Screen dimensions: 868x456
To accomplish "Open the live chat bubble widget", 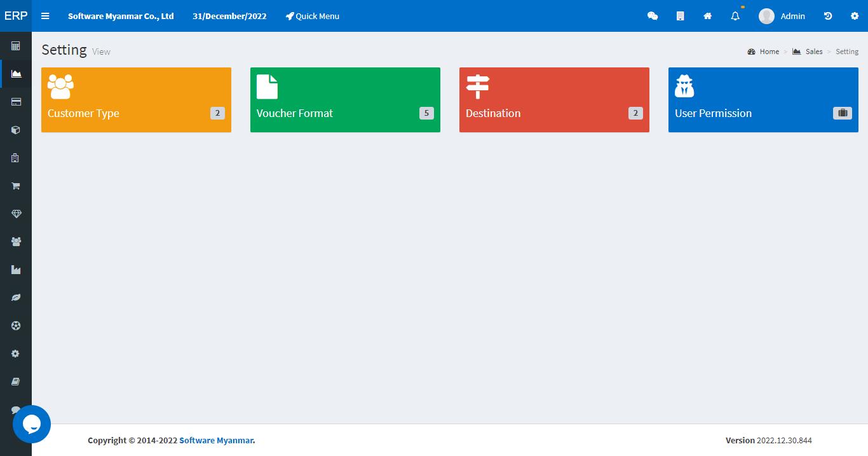I will [32, 424].
